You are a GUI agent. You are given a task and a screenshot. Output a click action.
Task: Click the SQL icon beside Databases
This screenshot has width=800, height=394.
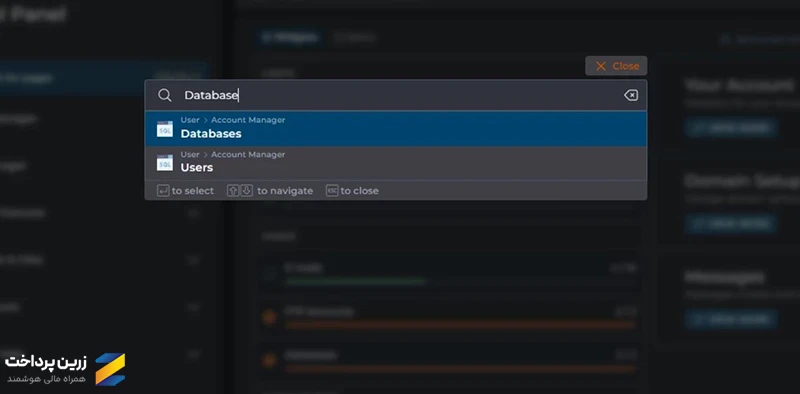coord(165,129)
